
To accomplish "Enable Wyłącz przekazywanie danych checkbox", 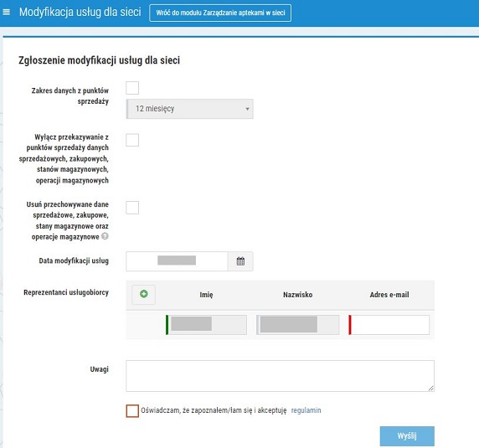I will (x=132, y=140).
